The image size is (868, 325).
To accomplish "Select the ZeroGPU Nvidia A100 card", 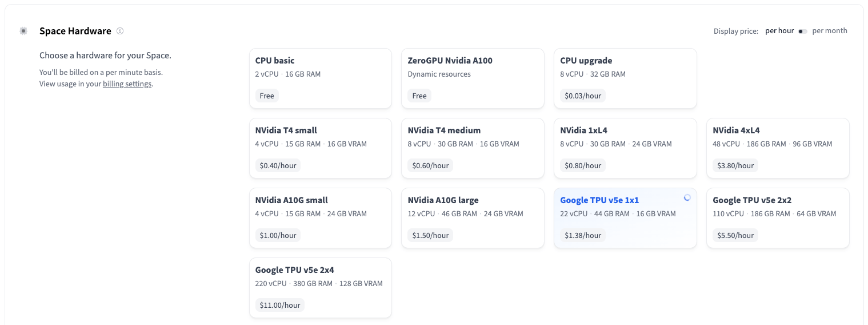I will point(473,78).
